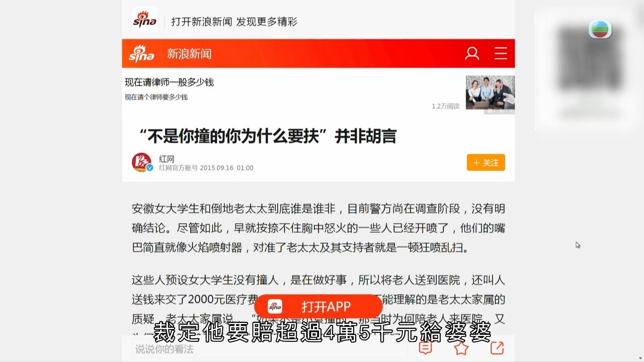Viewport: 644px width, 362px height.
Task: Open the 打开新浪新闻 发现更多精彩 banner link
Action: (x=234, y=22)
